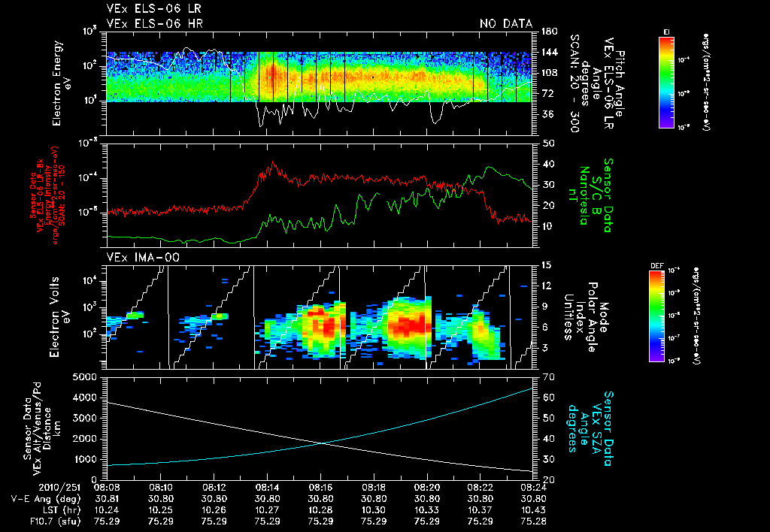The width and height of the screenshot is (770, 532).
Task: Click the 'VEx ELS-06 LR' title text
Action: tap(153, 9)
